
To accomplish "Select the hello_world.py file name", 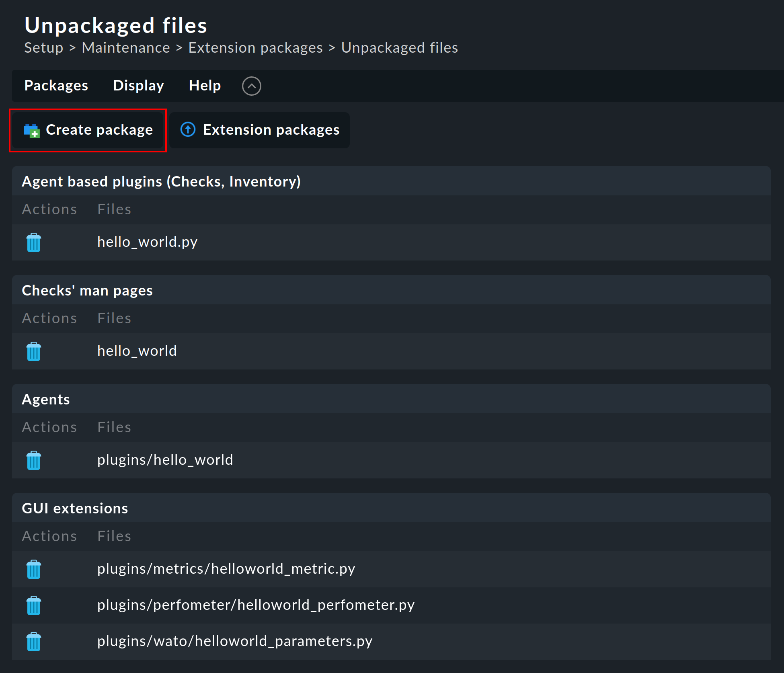I will (147, 242).
